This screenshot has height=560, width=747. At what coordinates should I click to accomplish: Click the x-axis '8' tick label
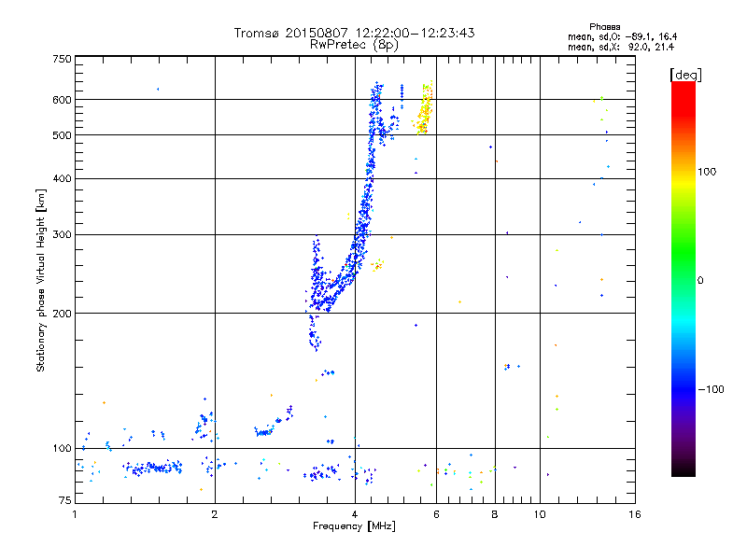495,514
